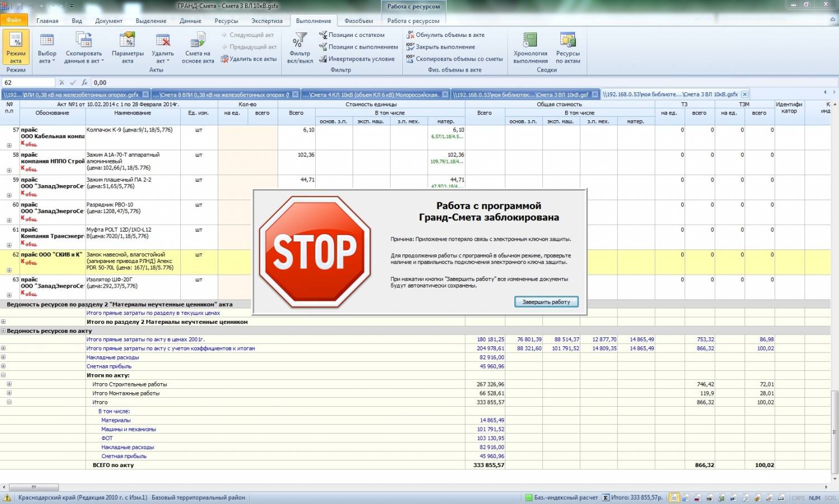Click Итого прямые затраты по разделу link

point(153,313)
